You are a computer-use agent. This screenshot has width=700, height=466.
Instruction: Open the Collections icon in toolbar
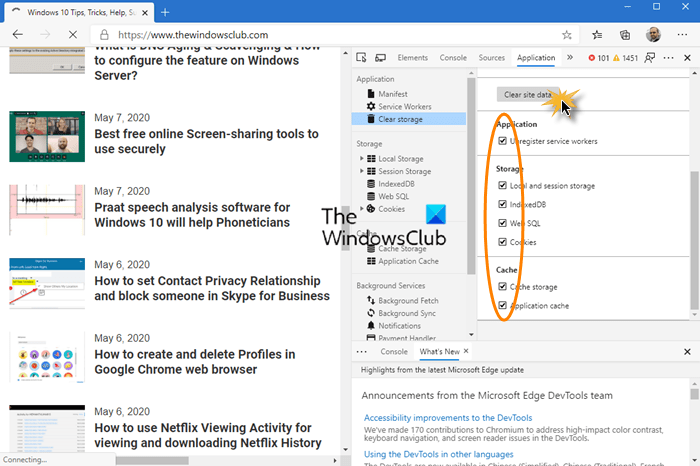click(625, 35)
